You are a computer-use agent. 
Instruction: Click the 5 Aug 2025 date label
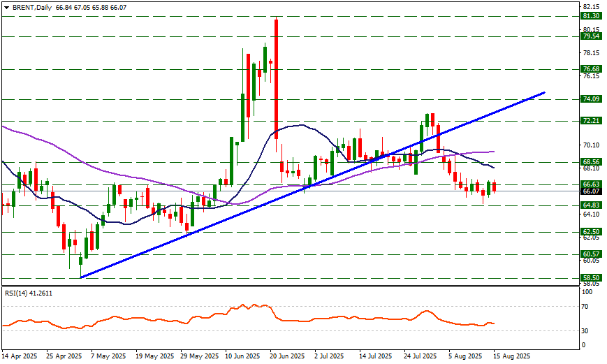pyautogui.click(x=465, y=356)
